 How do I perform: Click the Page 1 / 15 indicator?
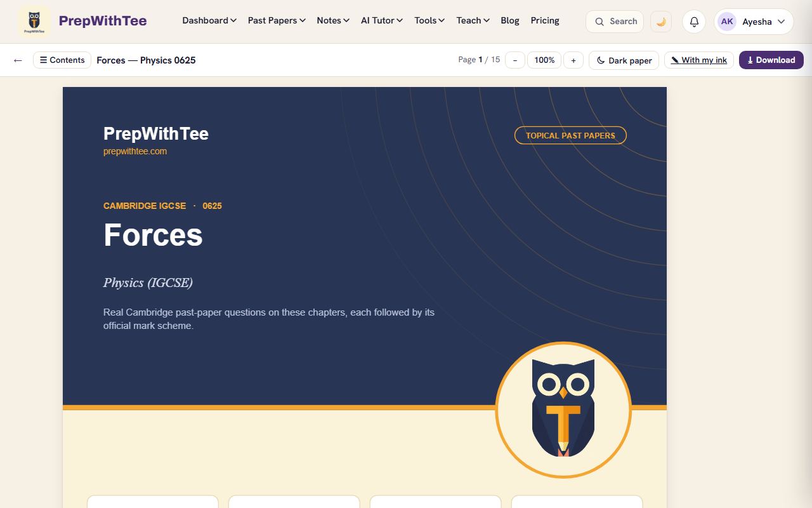tap(479, 60)
